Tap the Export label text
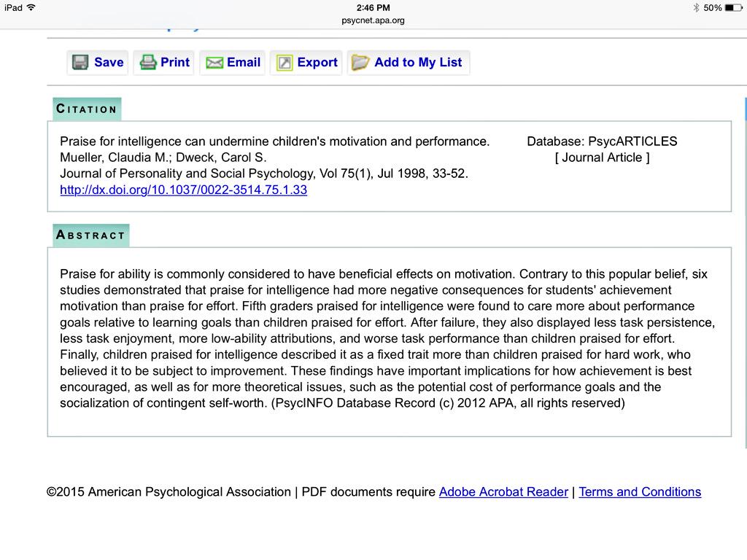This screenshot has height=560, width=747. 317,63
